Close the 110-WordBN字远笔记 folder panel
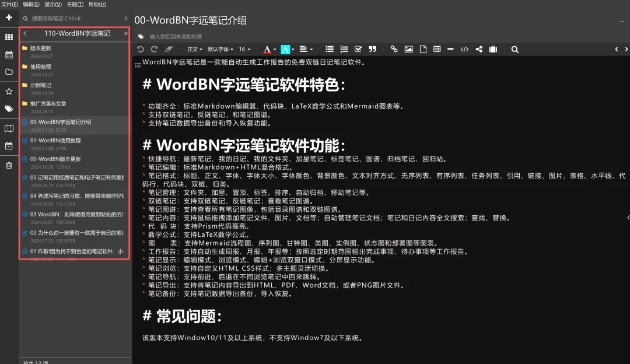Screen dimensions: 630x364 [x=126, y=33]
